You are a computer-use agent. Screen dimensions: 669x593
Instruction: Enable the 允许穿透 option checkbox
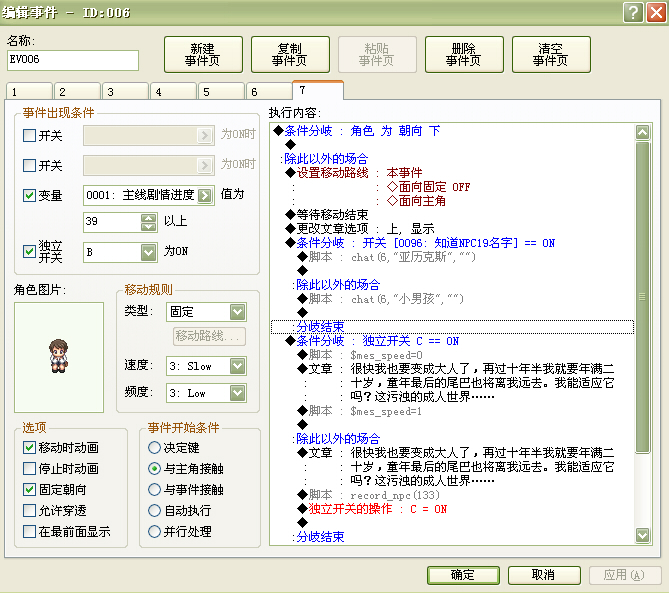coord(29,510)
